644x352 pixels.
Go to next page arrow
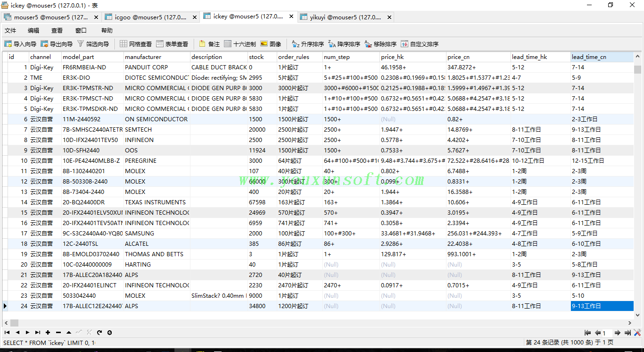pos(618,333)
